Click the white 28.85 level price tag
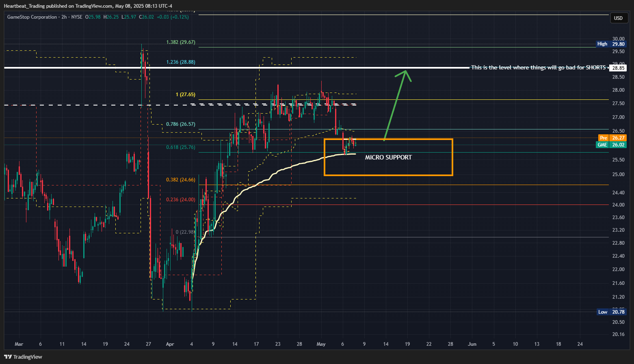The width and height of the screenshot is (634, 364). tap(619, 68)
